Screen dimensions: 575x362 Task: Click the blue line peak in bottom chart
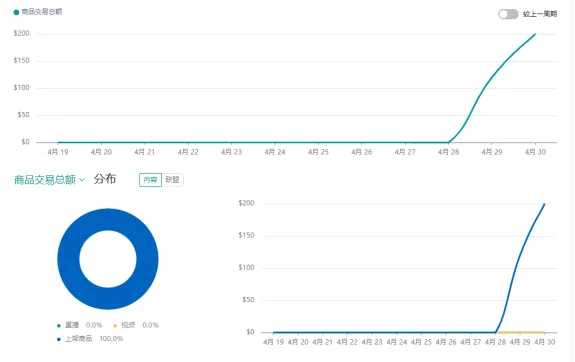click(x=544, y=204)
